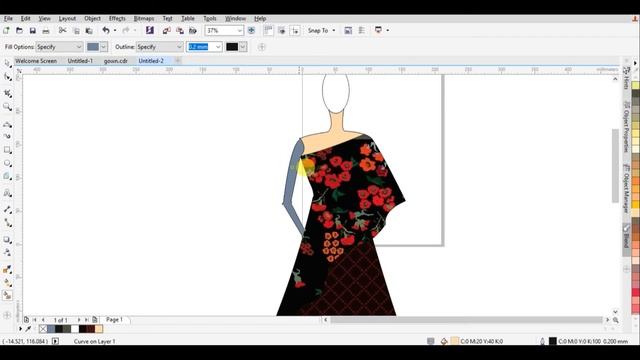Select the Transparency tool
Screen dimensions: 640x360
tap(7, 253)
